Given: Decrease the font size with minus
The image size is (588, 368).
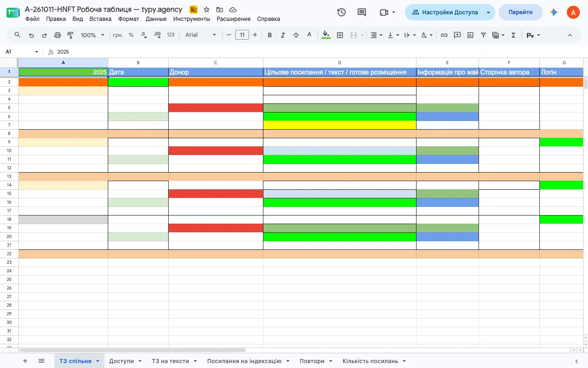Looking at the screenshot, I should coord(229,35).
